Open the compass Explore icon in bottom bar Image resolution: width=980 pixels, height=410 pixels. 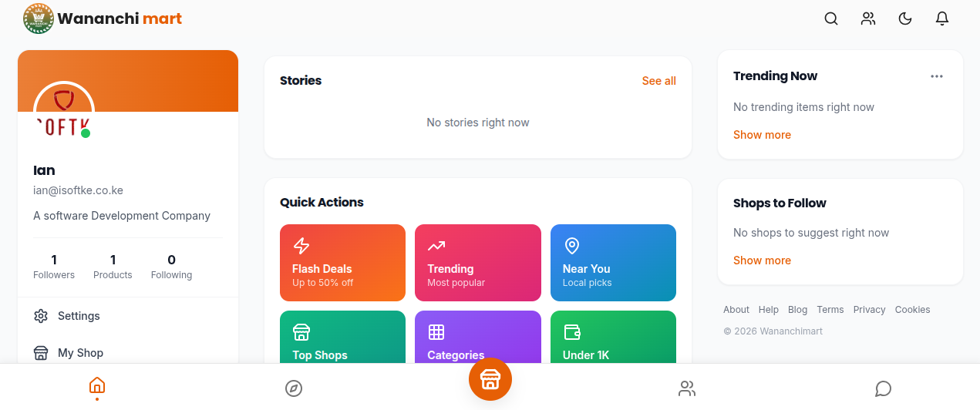tap(294, 388)
